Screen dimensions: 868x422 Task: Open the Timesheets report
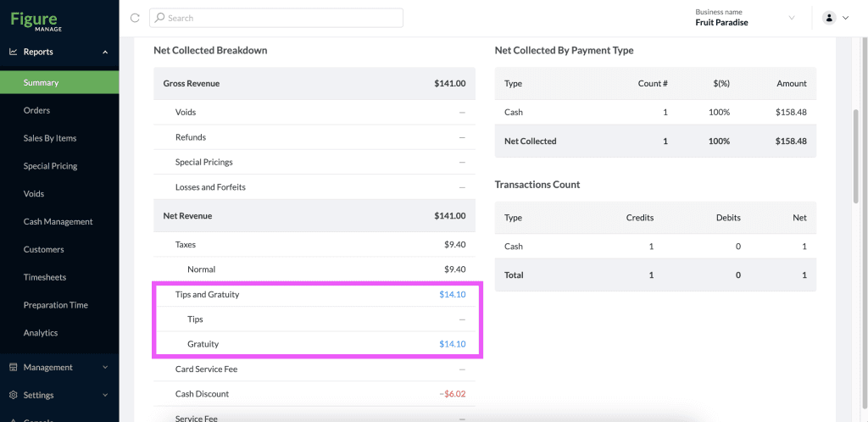coord(45,277)
